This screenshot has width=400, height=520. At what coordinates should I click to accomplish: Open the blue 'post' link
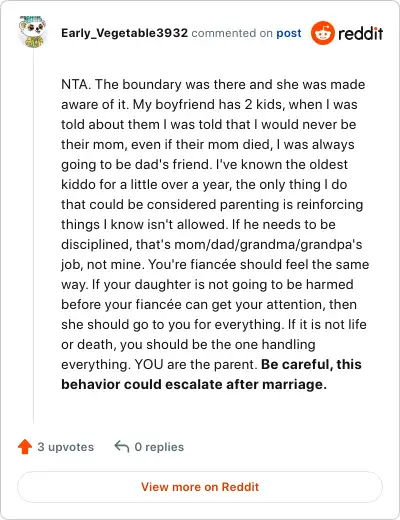tap(289, 33)
